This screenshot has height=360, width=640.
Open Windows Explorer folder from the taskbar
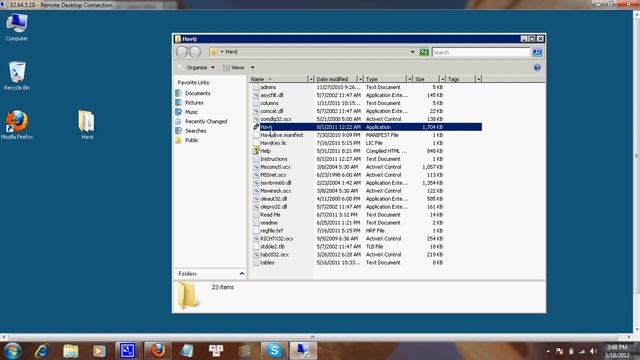click(71, 351)
